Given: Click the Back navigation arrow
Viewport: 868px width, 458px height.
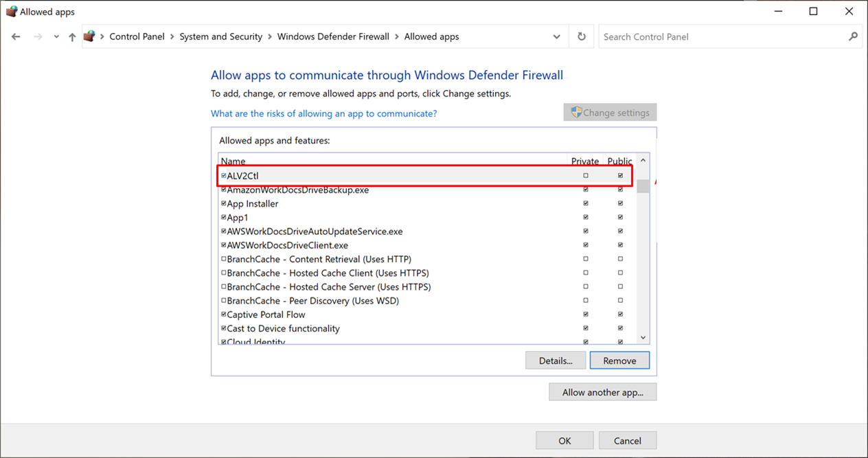Looking at the screenshot, I should pos(16,37).
